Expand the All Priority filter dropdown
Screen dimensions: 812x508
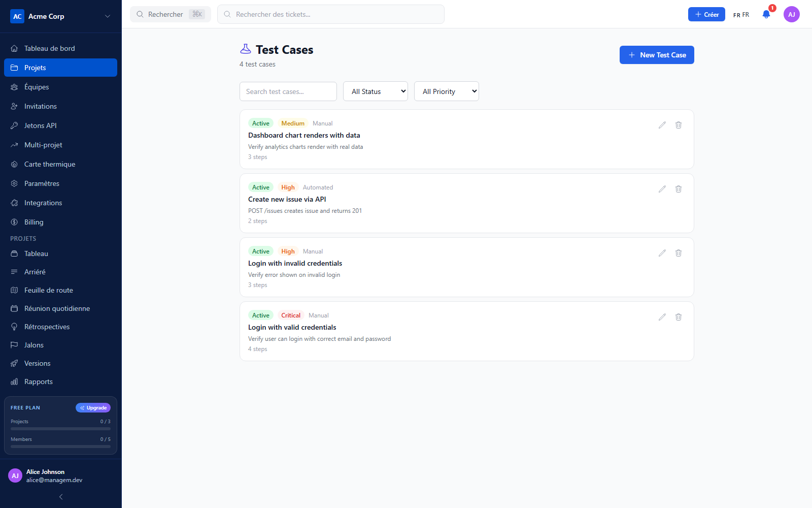(447, 91)
